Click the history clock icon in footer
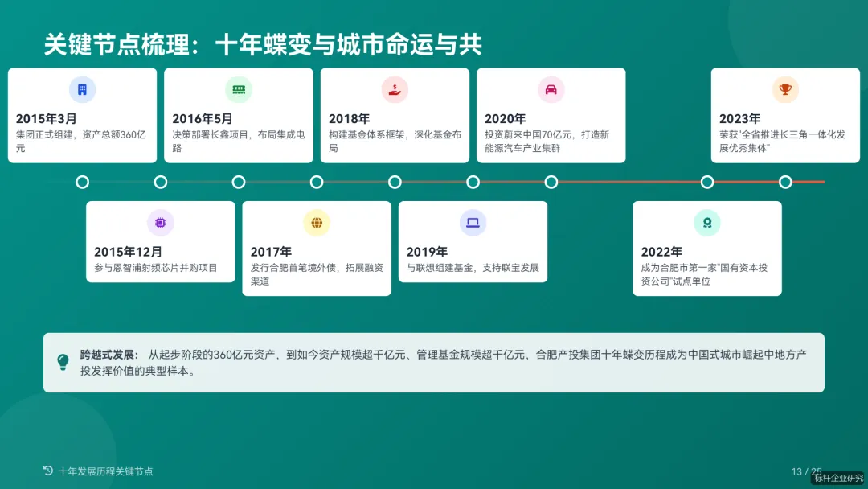The height and width of the screenshot is (489, 868). click(x=48, y=471)
